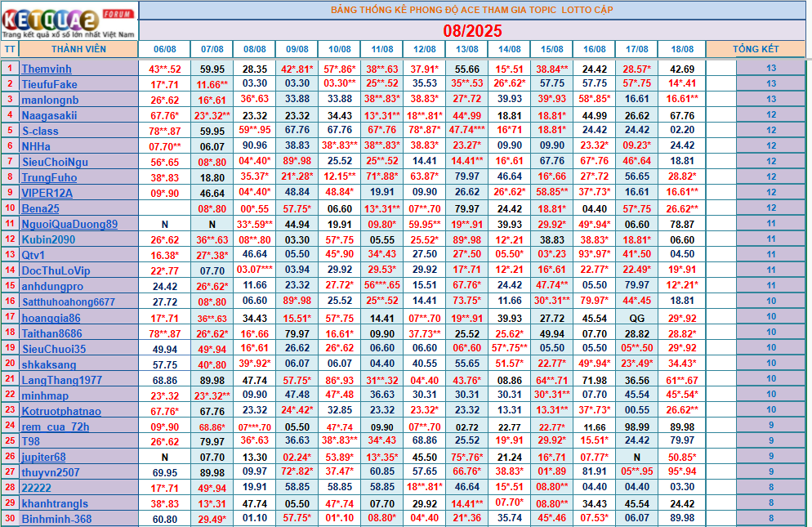This screenshot has width=812, height=527.
Task: Select Binhminh-368 06/08 cell 60.80
Action: pos(165,519)
